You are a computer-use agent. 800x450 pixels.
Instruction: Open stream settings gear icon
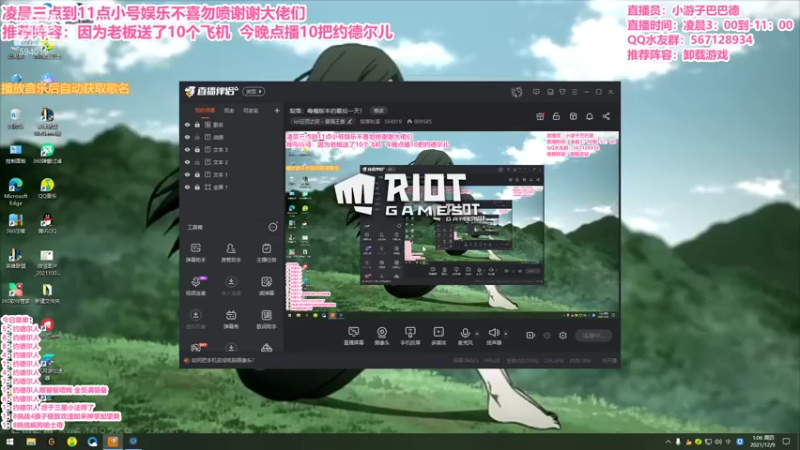coord(563,335)
